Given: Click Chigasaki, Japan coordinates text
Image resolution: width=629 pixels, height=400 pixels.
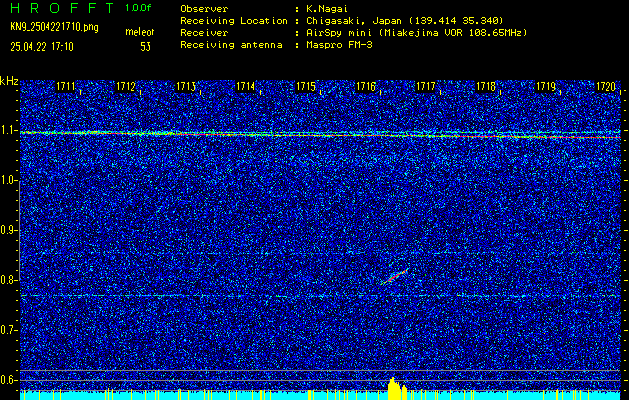Looking at the screenshot, I should click(405, 21).
